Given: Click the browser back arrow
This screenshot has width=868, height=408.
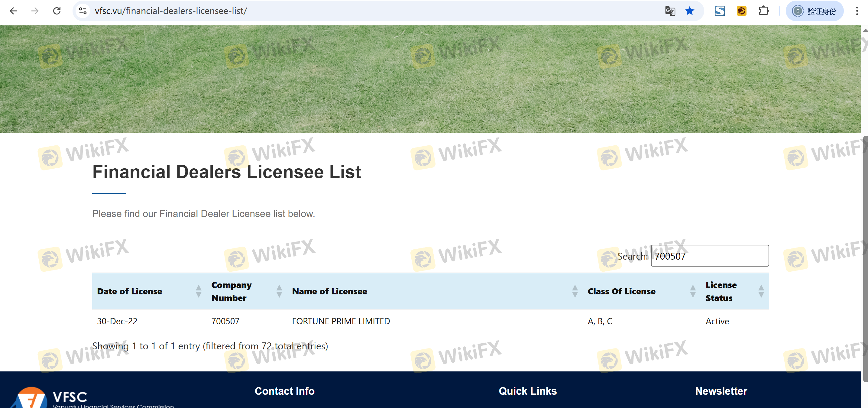Looking at the screenshot, I should 14,11.
